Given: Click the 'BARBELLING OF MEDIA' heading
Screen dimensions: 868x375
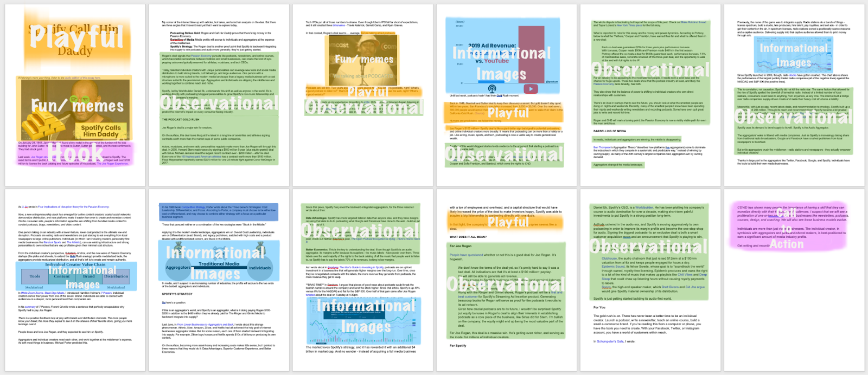Looking at the screenshot, I should pos(610,131).
